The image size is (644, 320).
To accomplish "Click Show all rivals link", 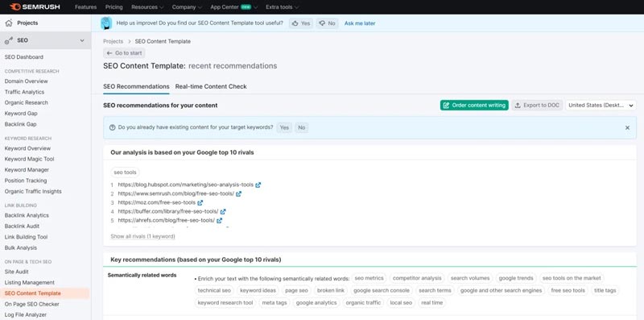I will click(143, 236).
